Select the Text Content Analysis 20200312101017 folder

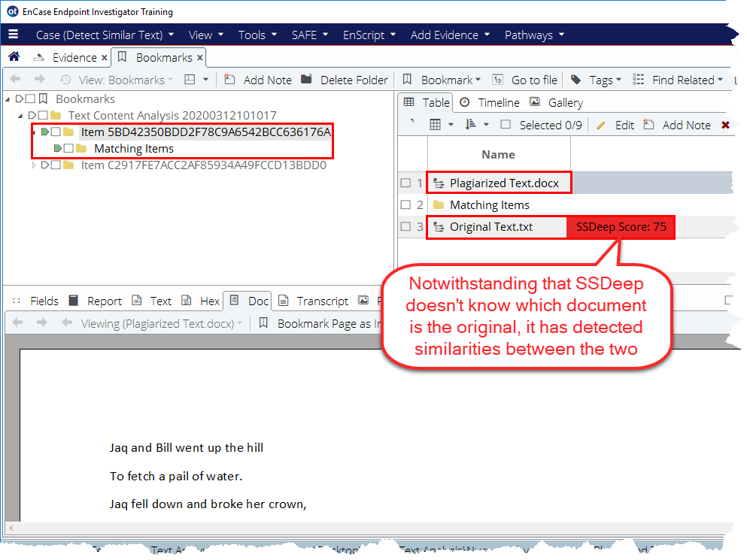tap(172, 115)
